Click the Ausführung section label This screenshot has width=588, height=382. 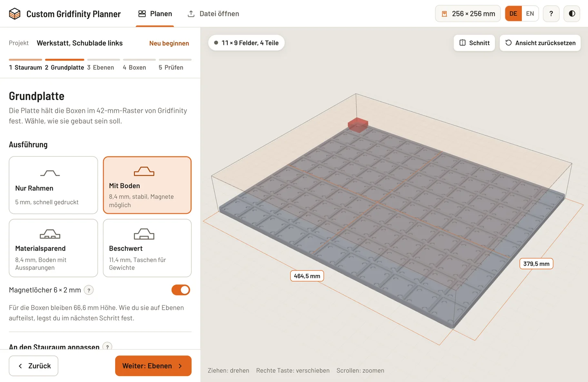(x=28, y=144)
